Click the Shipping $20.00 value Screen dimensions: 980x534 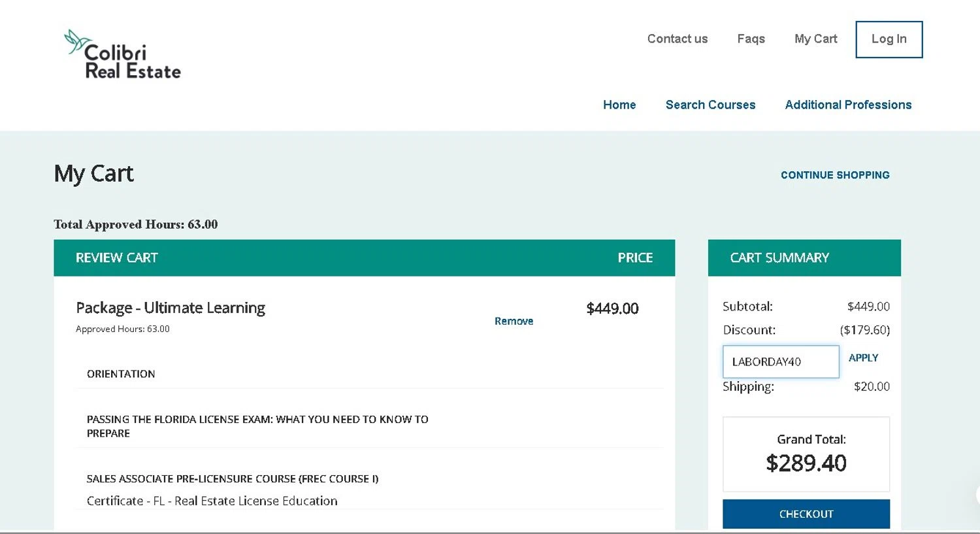(872, 386)
